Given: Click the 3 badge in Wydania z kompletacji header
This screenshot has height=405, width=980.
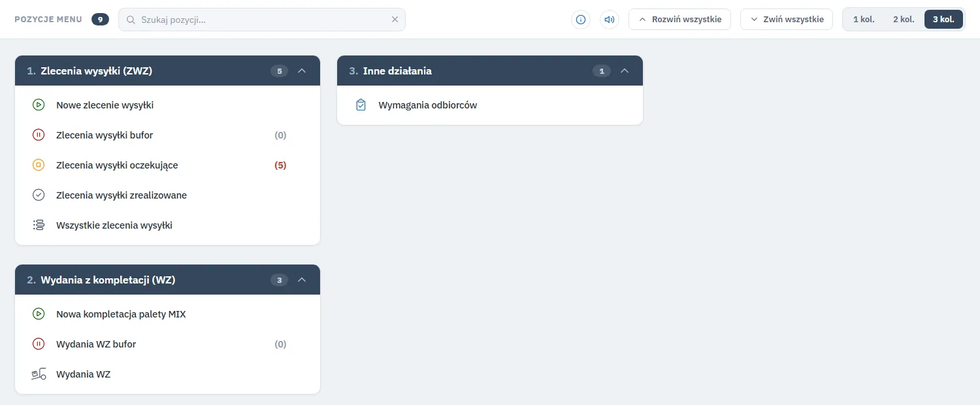Looking at the screenshot, I should (279, 280).
